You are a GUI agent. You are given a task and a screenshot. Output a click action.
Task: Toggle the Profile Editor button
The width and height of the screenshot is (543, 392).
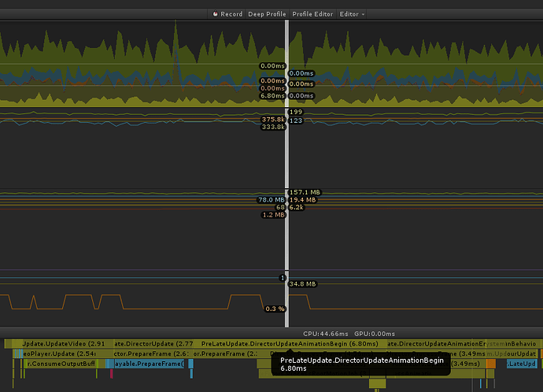(x=312, y=14)
